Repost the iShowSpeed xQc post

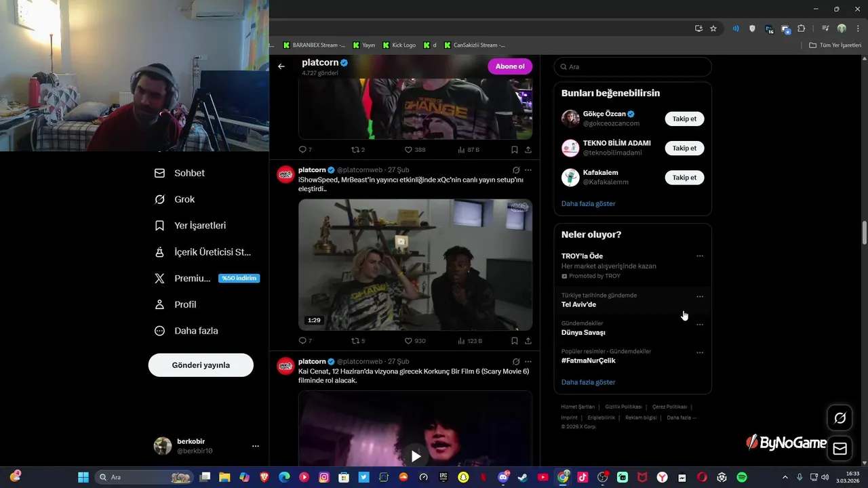coord(358,341)
